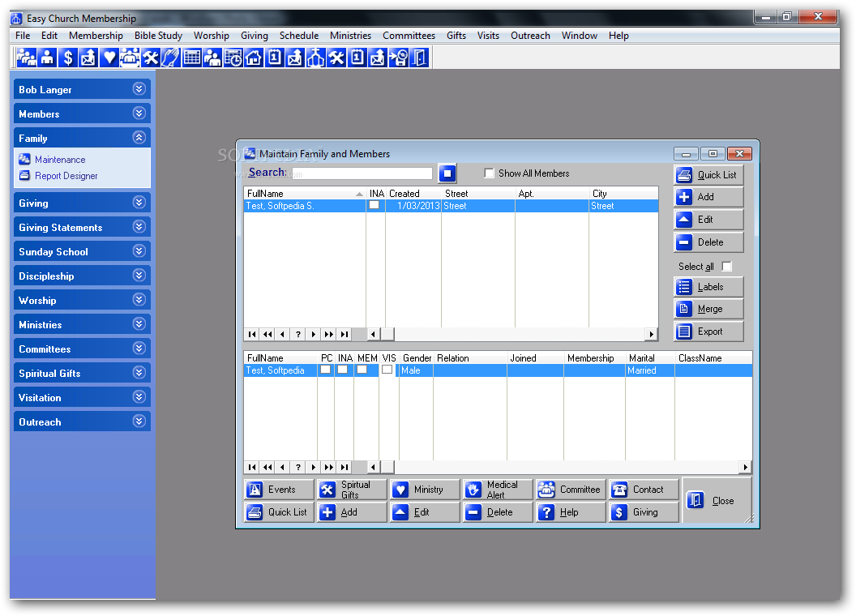Screen dimensions: 856x616
Task: Toggle the INA checkbox in family row
Action: click(x=374, y=205)
